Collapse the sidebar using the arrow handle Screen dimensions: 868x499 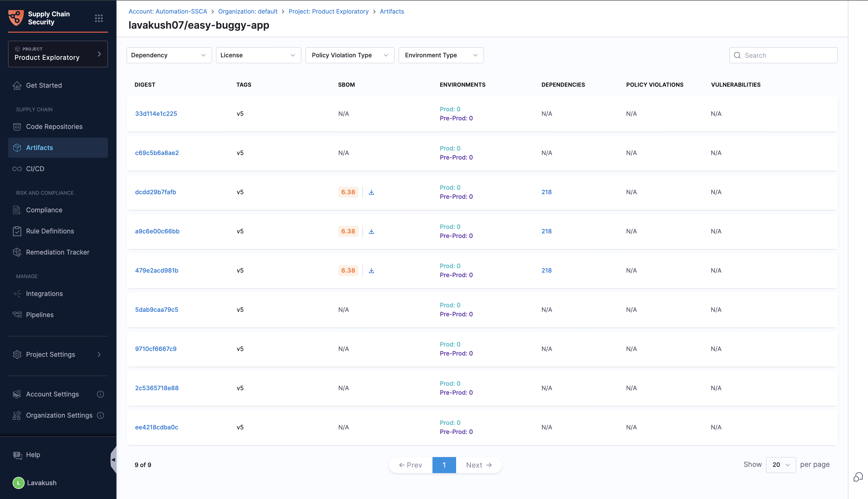[x=113, y=460]
